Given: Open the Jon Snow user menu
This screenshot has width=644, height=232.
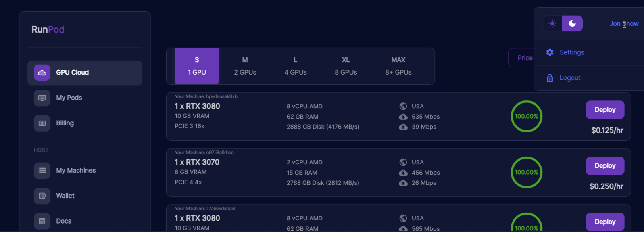Looking at the screenshot, I should coord(624,24).
